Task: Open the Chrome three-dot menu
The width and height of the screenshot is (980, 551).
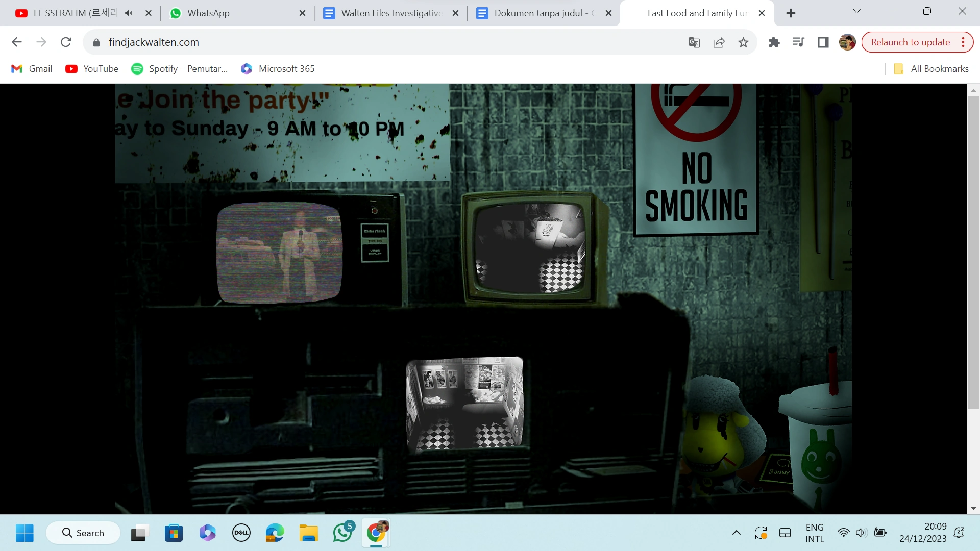Action: pos(963,42)
